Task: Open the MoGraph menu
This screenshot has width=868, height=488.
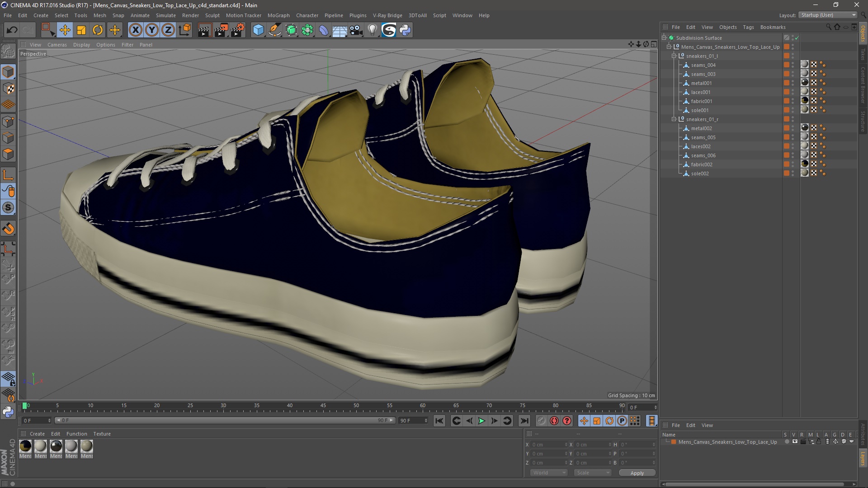Action: click(278, 15)
